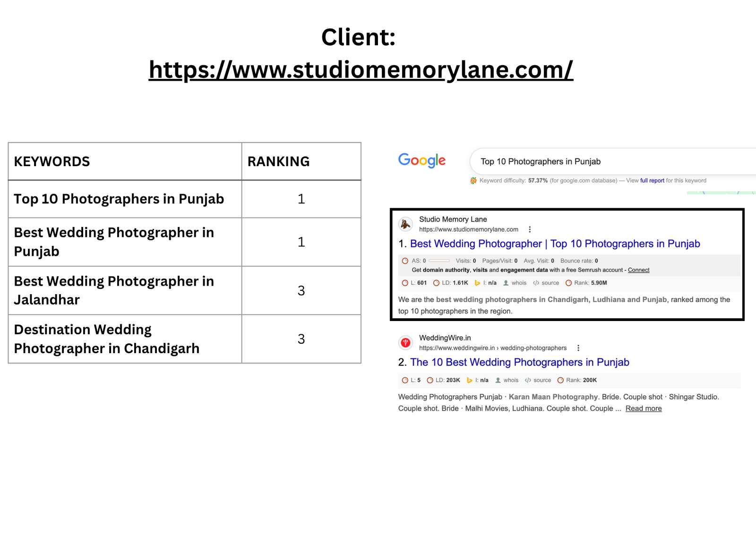Open three-dot menu next to studiomemorylane.com URL

(x=530, y=229)
